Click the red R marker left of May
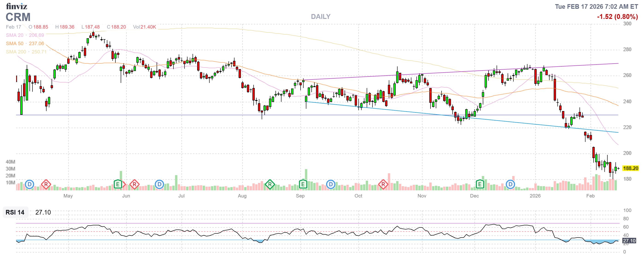The width and height of the screenshot is (644, 259). [46, 185]
